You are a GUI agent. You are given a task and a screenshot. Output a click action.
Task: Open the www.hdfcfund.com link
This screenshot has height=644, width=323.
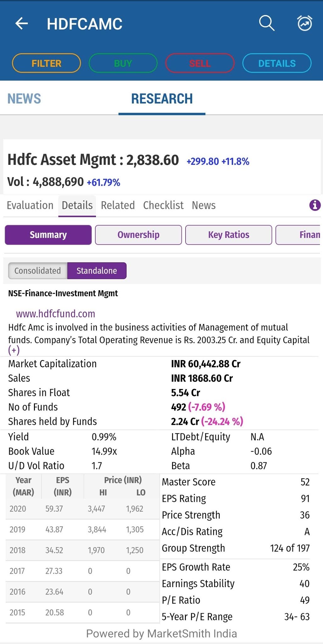pos(56,314)
